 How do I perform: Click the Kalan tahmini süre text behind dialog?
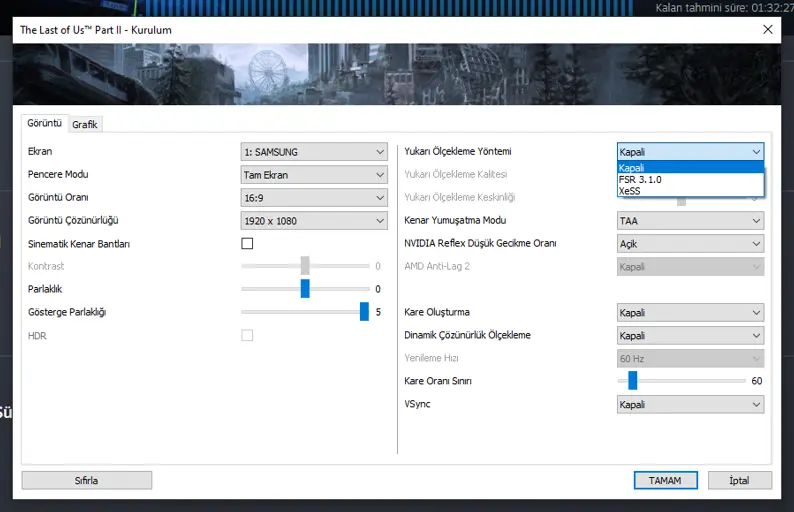pos(724,8)
